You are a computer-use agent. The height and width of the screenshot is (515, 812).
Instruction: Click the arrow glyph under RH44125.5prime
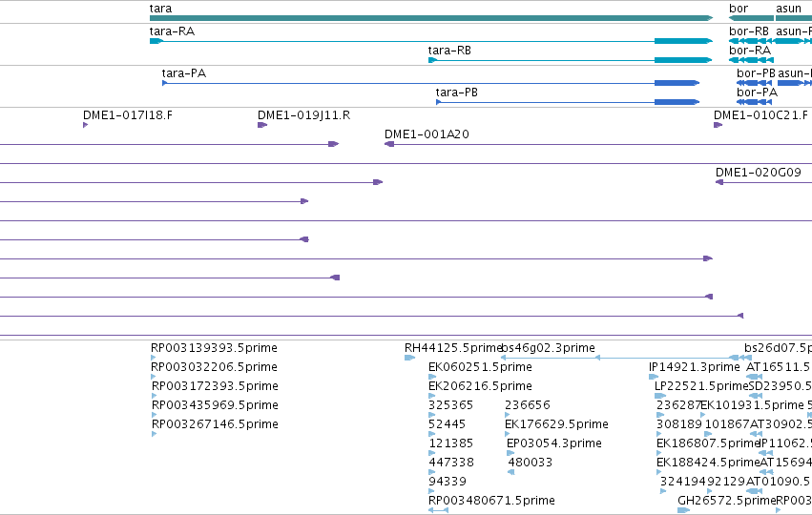pos(409,358)
